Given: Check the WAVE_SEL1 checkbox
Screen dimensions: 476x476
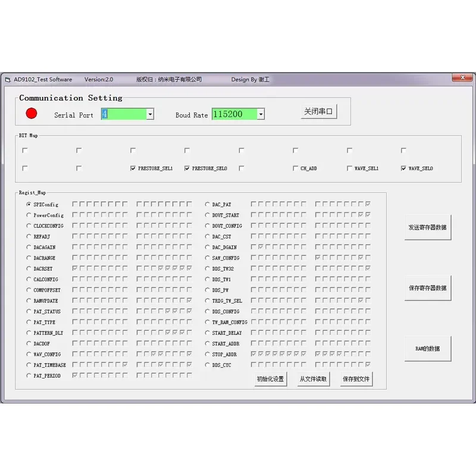Looking at the screenshot, I should tap(349, 168).
